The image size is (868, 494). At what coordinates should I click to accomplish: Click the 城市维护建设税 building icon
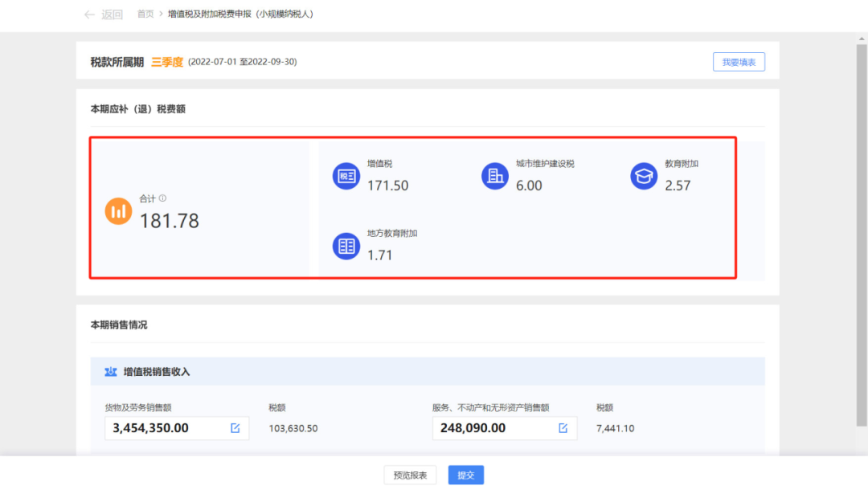click(x=495, y=176)
